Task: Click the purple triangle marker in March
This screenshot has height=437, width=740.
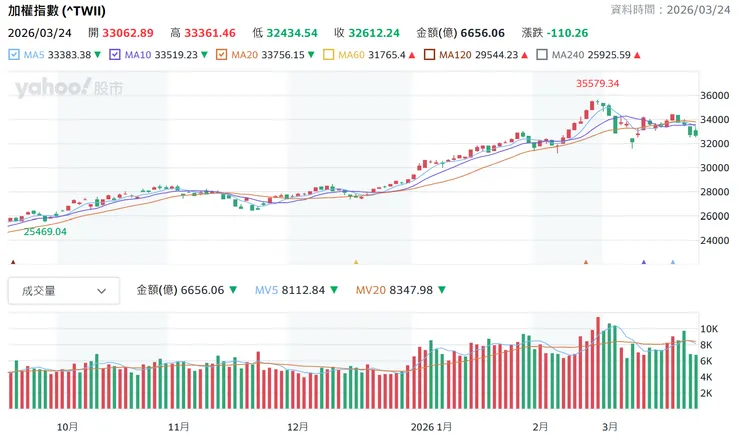Action: [x=644, y=262]
